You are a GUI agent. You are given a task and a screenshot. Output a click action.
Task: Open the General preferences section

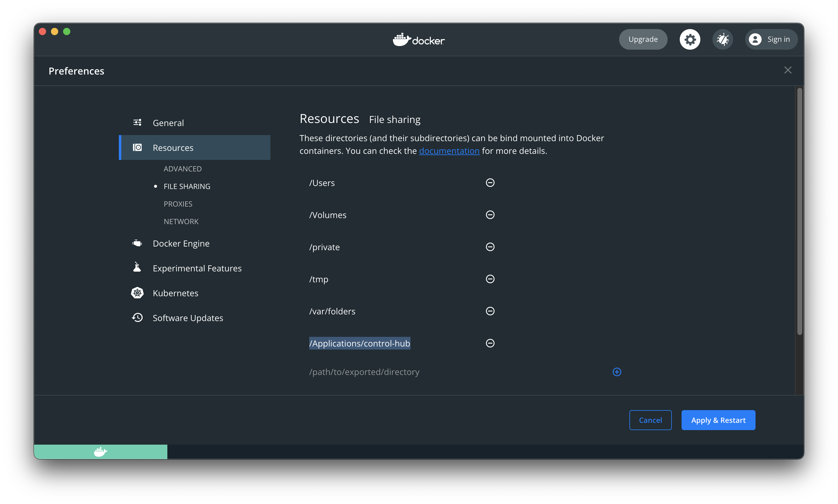[x=168, y=123]
